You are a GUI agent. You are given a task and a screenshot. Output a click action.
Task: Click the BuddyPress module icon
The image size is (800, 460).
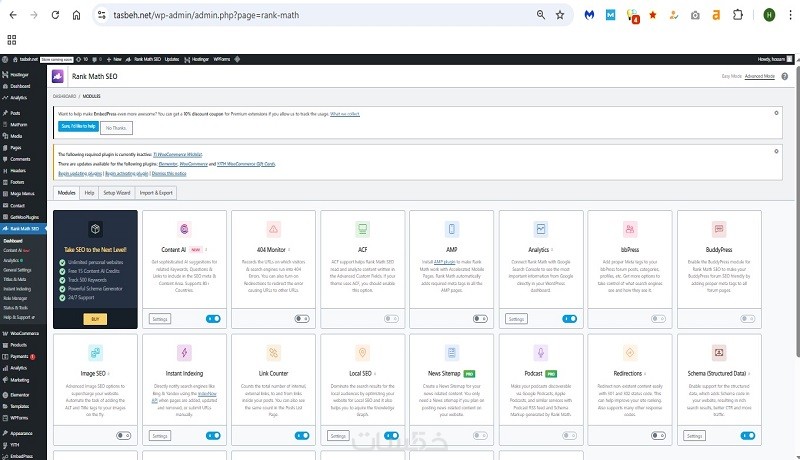click(719, 229)
